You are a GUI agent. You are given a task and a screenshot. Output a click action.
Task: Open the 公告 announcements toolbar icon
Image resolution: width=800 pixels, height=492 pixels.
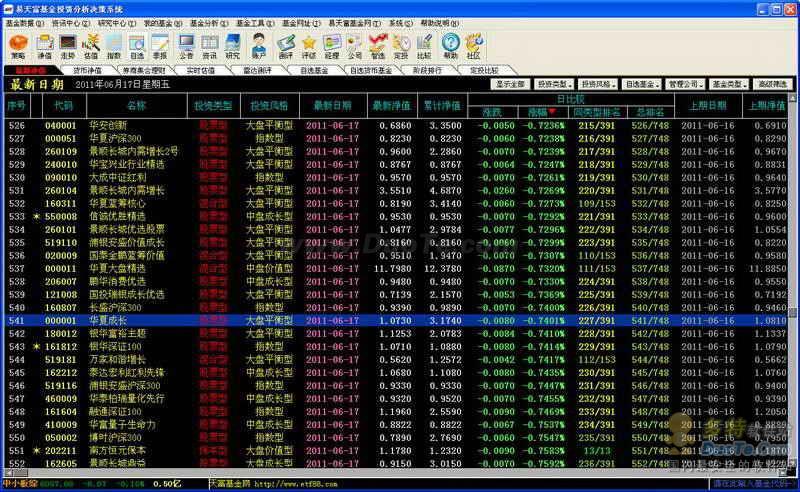186,46
